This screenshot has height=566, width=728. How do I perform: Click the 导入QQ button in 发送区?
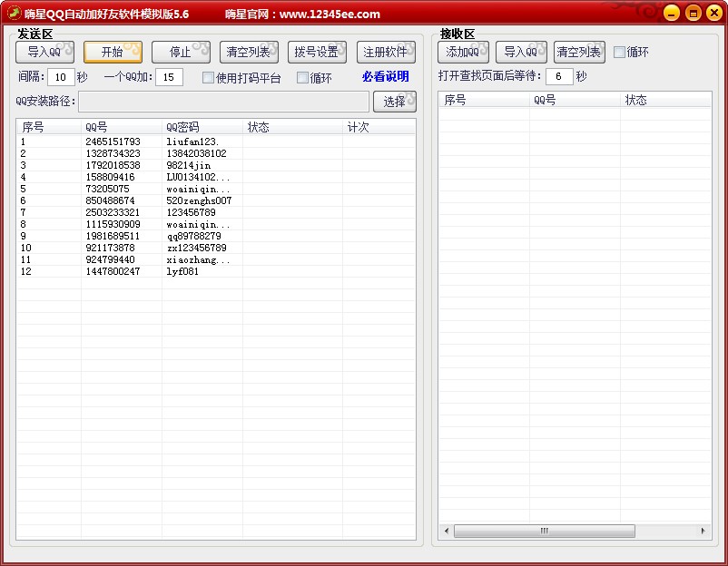point(44,52)
